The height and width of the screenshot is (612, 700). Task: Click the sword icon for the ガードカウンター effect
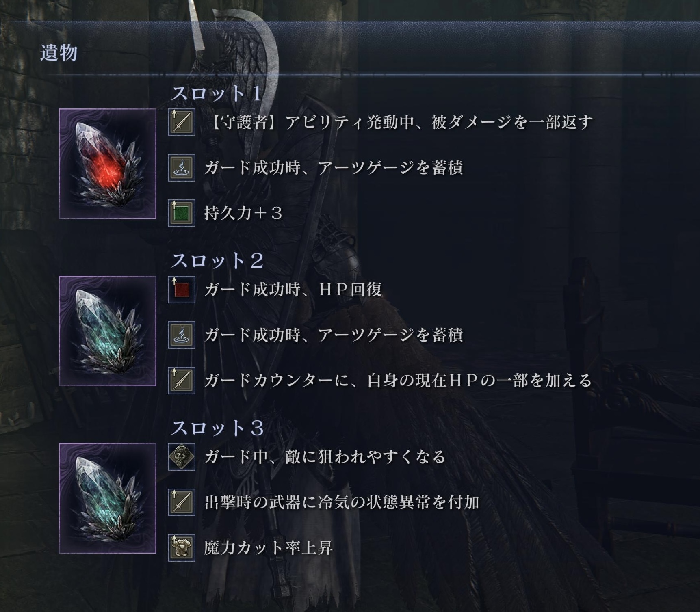click(182, 381)
